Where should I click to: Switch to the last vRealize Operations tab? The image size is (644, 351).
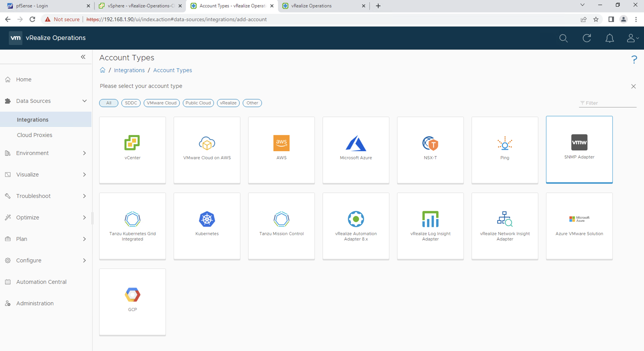(324, 6)
